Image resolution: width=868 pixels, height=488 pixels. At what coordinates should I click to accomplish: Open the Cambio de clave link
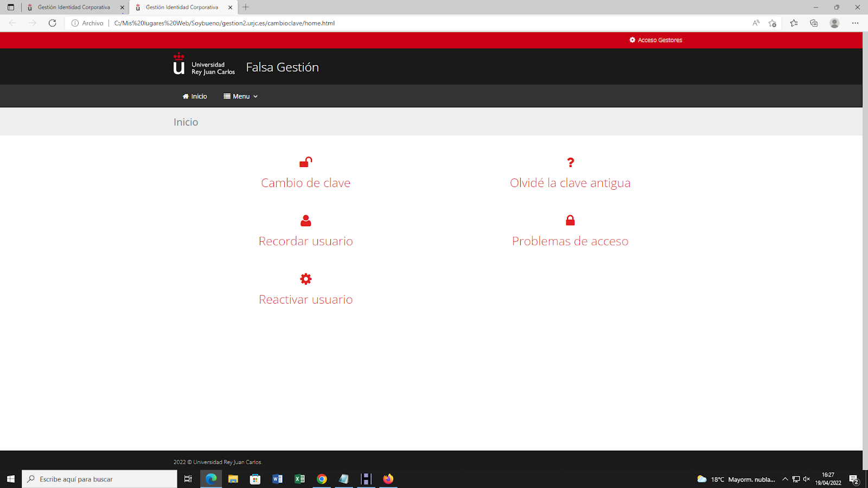tap(306, 183)
